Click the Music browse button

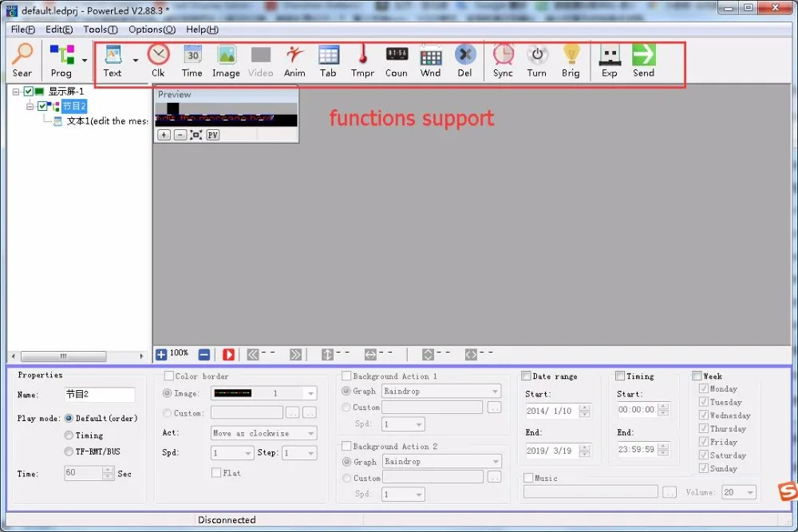pos(670,492)
